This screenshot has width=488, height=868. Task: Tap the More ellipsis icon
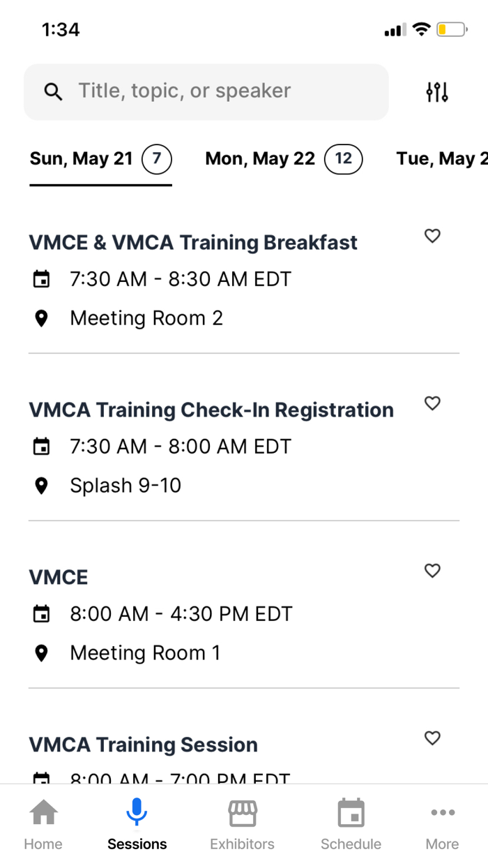click(x=442, y=811)
